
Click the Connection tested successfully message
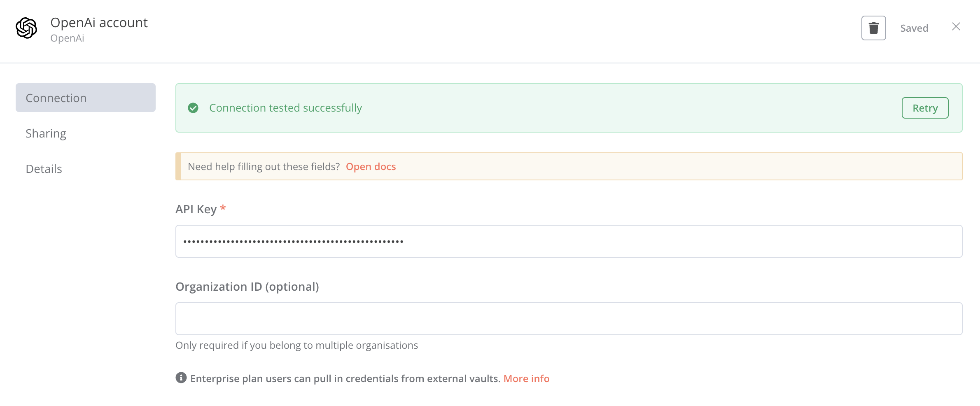[x=285, y=108]
